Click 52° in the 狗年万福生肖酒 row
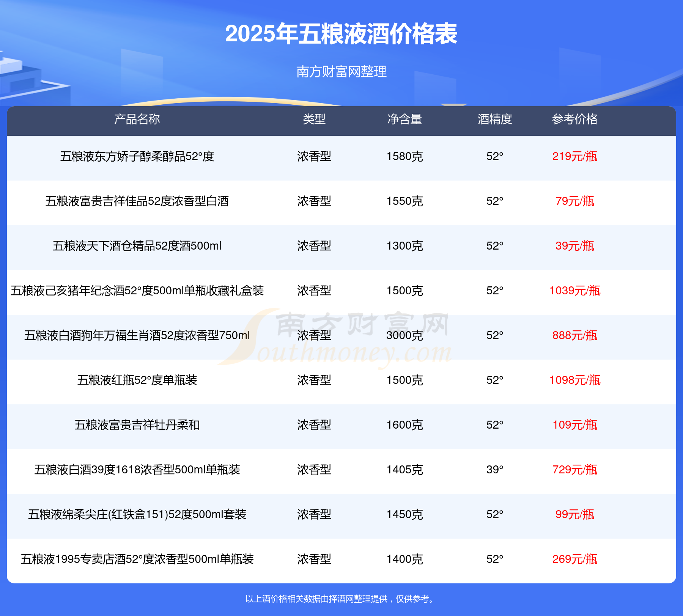Image resolution: width=683 pixels, height=616 pixels. point(495,335)
